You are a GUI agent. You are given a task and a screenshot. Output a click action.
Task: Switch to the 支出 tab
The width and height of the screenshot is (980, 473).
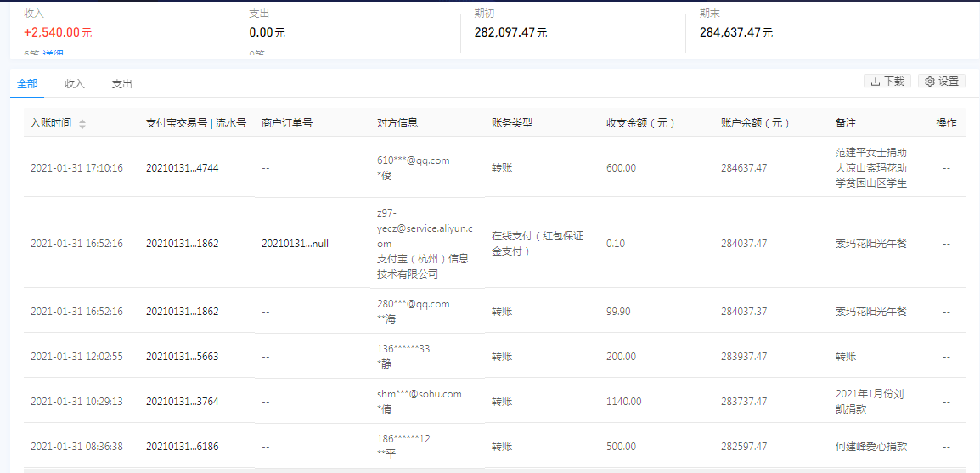pyautogui.click(x=122, y=84)
